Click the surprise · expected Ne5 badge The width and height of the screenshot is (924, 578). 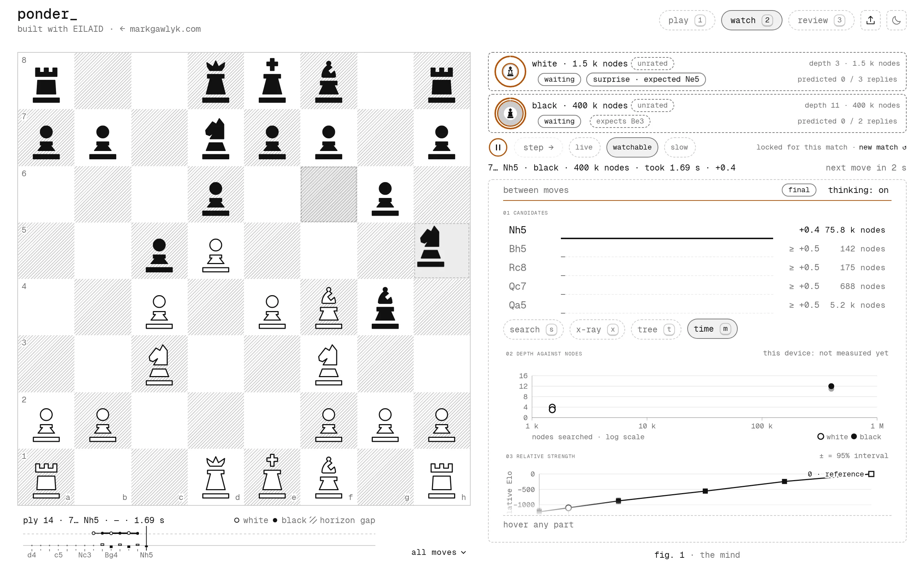[x=646, y=79]
